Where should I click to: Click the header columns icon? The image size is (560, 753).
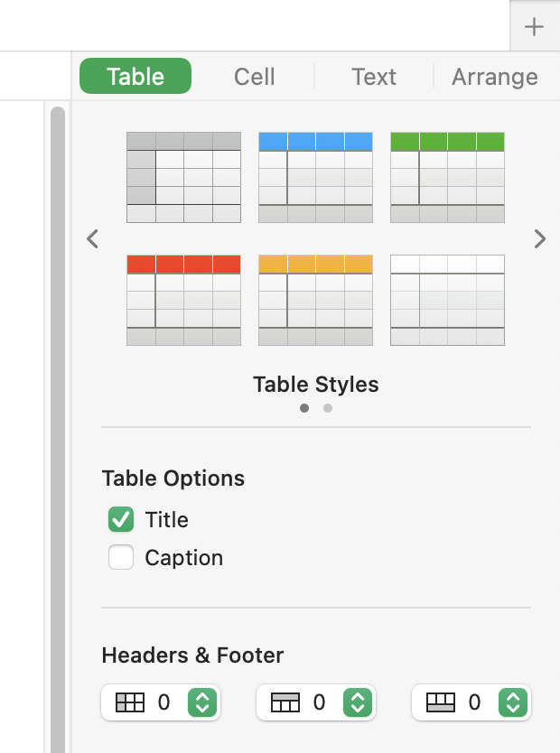(x=130, y=702)
